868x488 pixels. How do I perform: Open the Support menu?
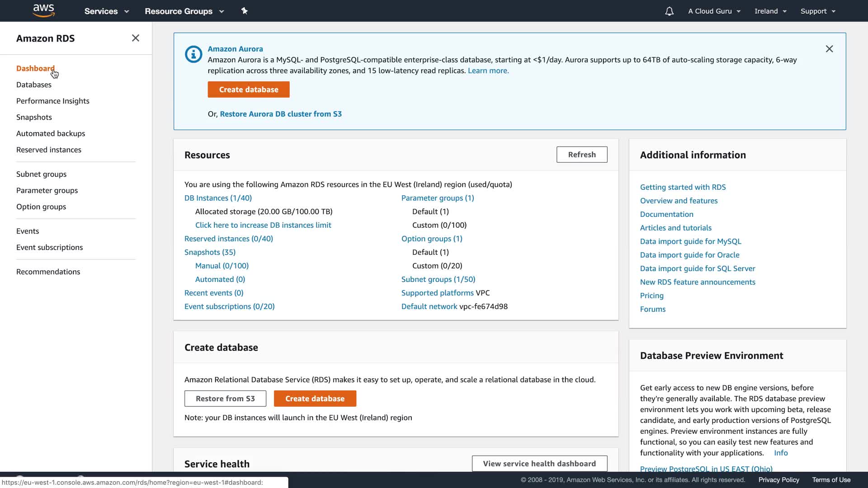pyautogui.click(x=818, y=11)
